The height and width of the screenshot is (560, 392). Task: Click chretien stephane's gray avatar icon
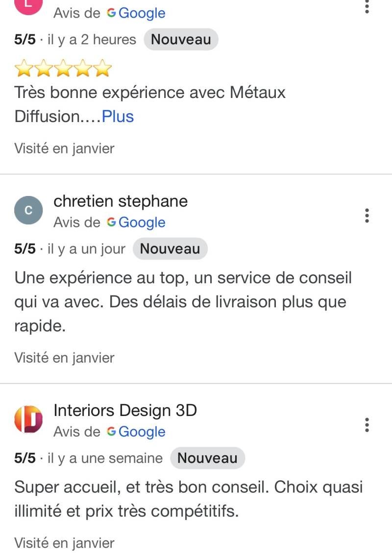coord(28,211)
